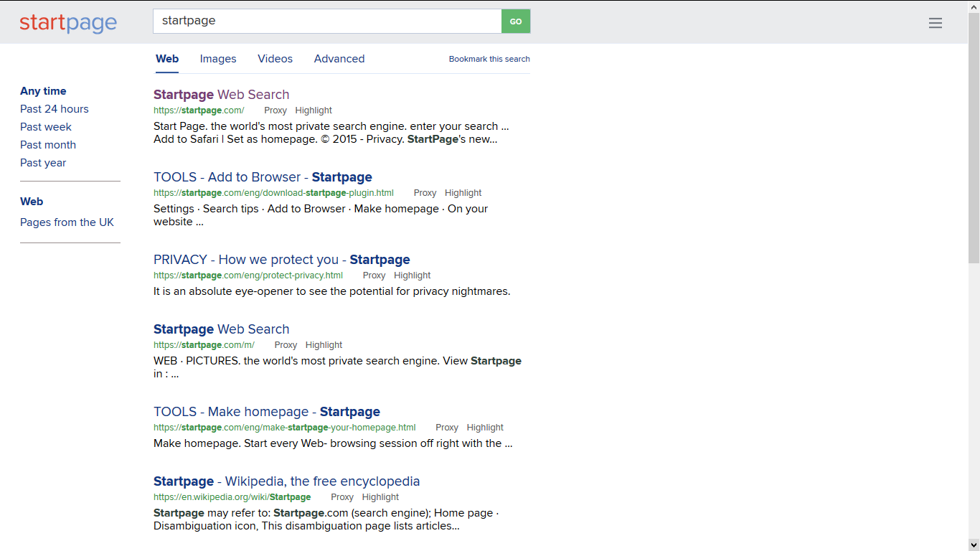Click the vertical scrollbar thumb

click(974, 136)
